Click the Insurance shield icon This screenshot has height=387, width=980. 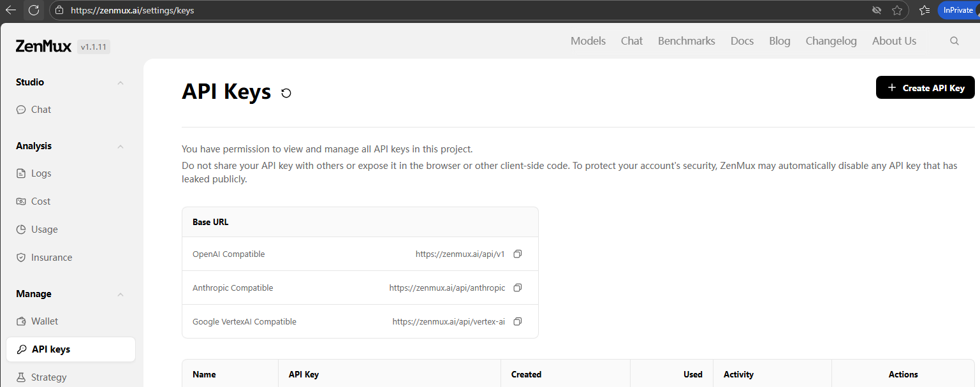coord(21,258)
